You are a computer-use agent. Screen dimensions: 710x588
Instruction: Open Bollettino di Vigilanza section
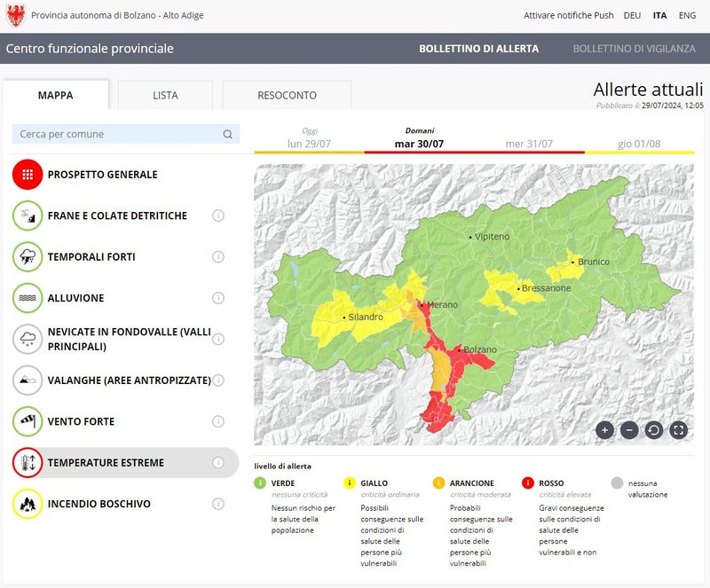coord(634,49)
